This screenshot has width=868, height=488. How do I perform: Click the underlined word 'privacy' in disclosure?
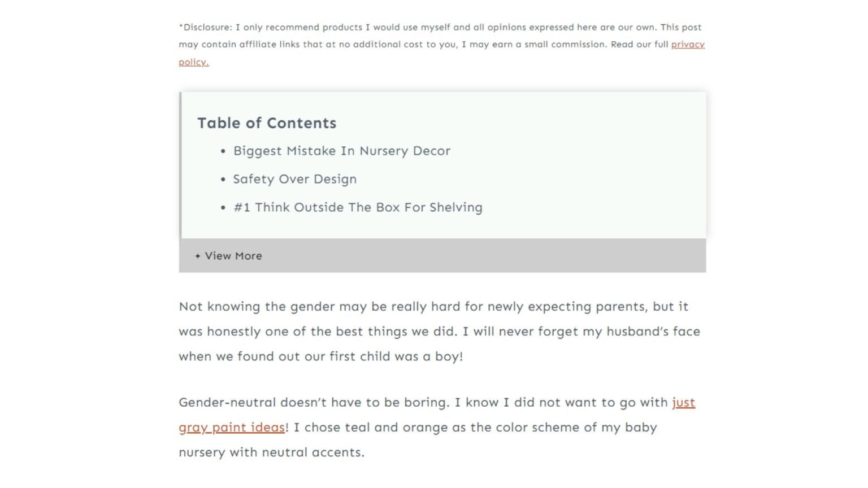(687, 45)
